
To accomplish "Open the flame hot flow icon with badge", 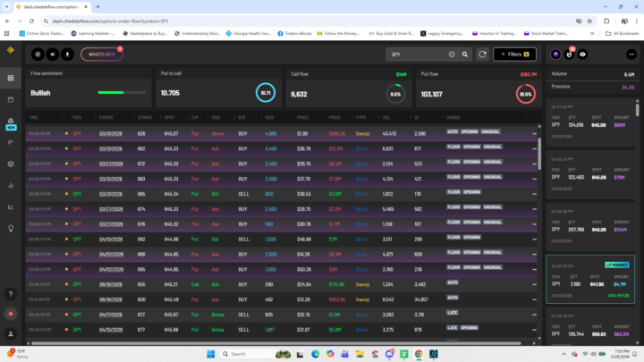I will (569, 55).
